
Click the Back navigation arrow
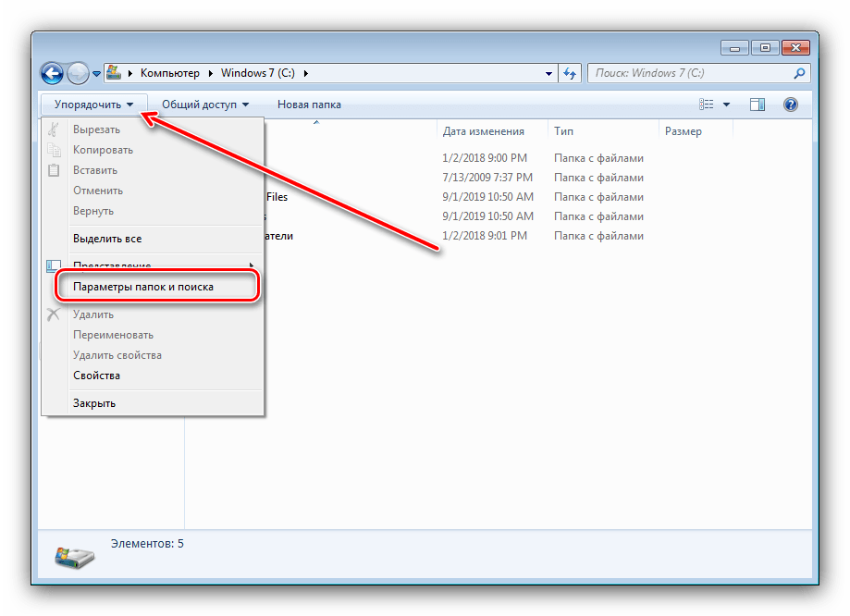52,73
